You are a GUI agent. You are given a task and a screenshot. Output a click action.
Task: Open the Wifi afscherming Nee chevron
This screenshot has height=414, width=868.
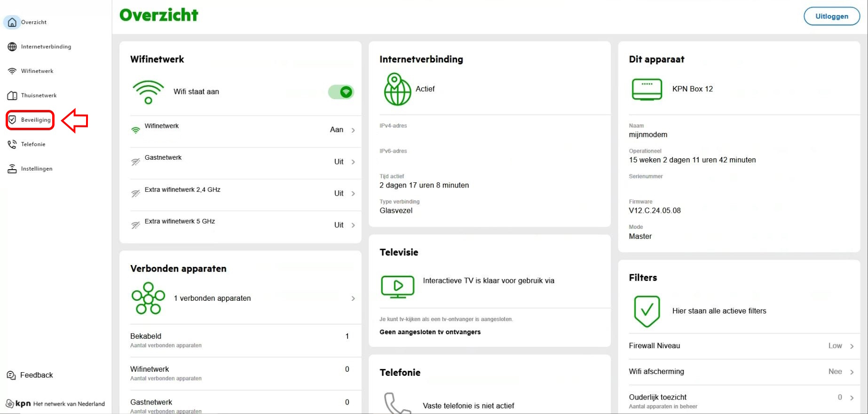click(852, 372)
